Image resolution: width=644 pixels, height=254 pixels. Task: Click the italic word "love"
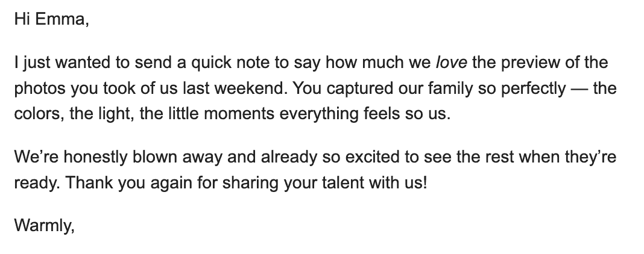pyautogui.click(x=451, y=63)
